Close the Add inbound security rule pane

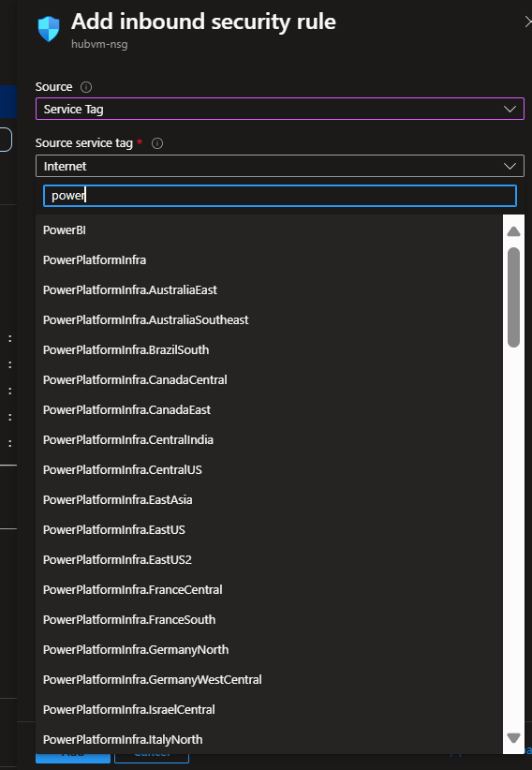click(x=528, y=22)
